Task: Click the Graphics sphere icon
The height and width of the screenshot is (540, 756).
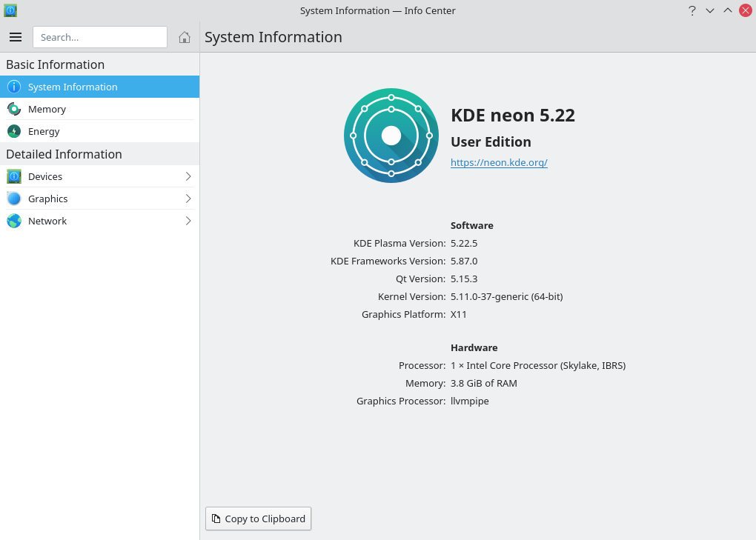Action: (14, 199)
